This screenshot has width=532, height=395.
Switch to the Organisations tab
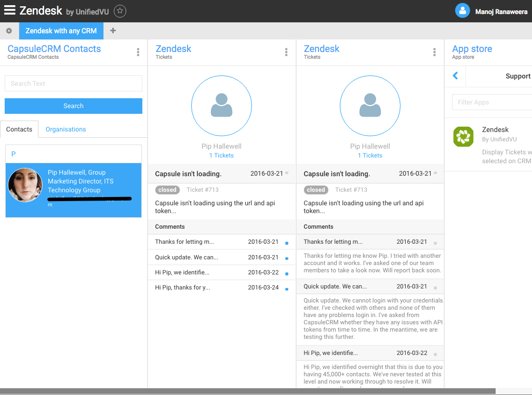tap(65, 129)
